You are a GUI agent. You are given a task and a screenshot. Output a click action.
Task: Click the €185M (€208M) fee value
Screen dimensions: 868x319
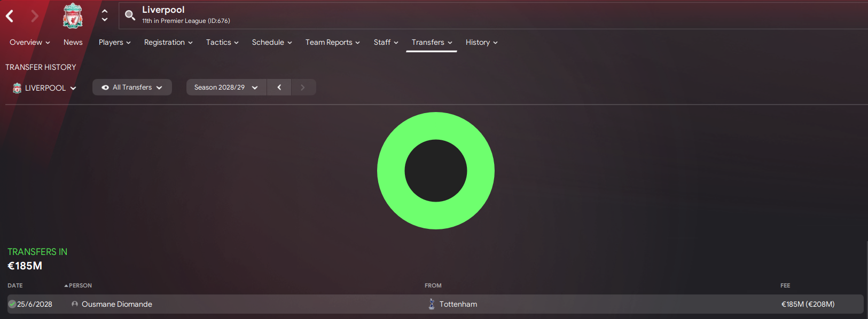tap(808, 304)
